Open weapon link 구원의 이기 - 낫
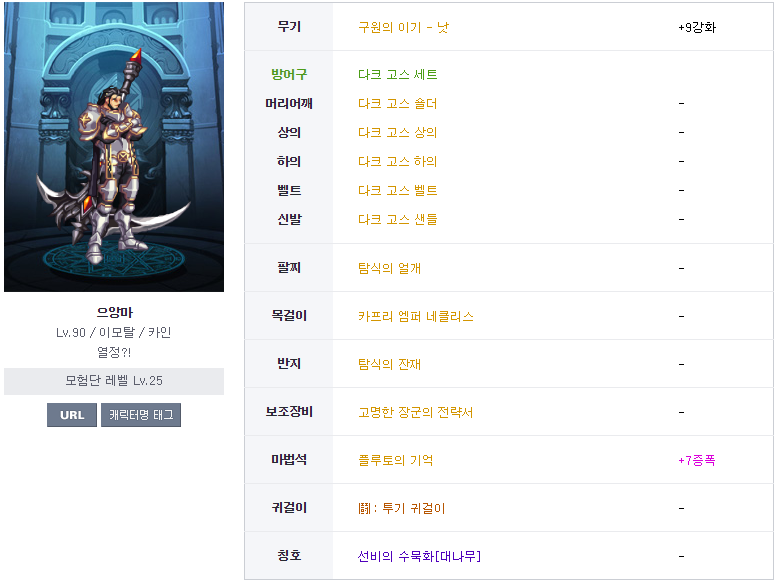 click(x=403, y=27)
